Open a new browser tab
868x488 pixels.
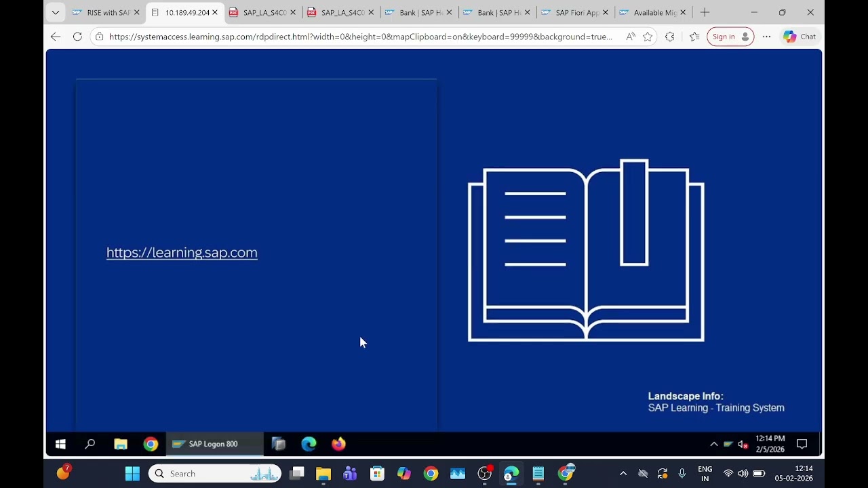coord(705,12)
